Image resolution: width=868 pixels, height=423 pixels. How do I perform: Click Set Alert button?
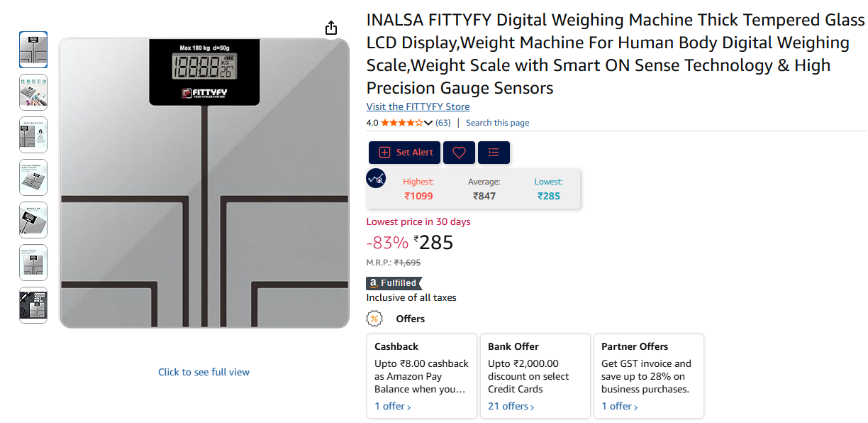point(405,153)
